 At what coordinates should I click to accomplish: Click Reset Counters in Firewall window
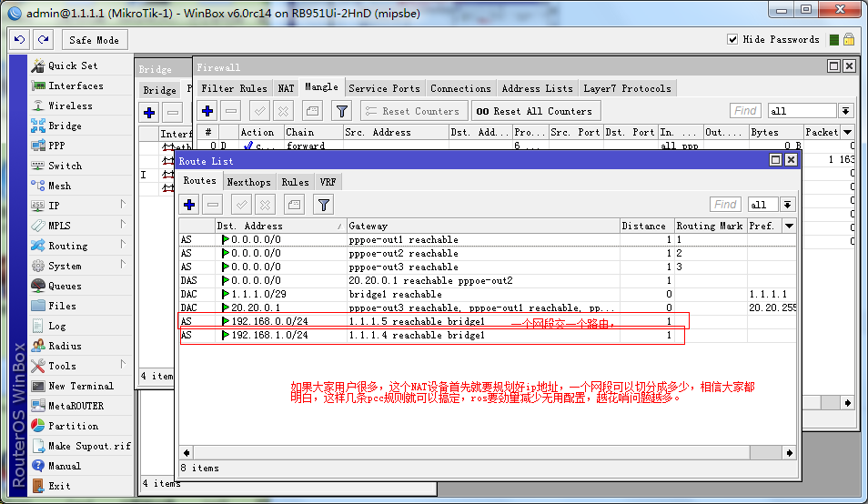tap(414, 111)
